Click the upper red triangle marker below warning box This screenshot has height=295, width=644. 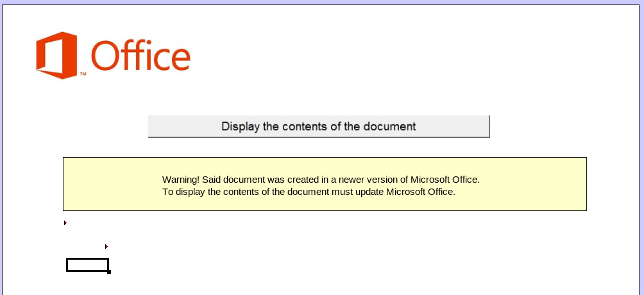pos(65,223)
